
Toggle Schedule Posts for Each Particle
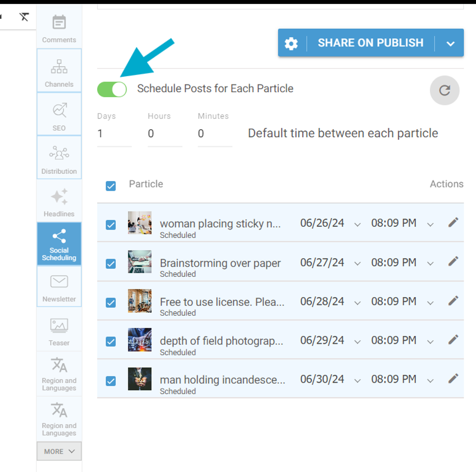(112, 89)
